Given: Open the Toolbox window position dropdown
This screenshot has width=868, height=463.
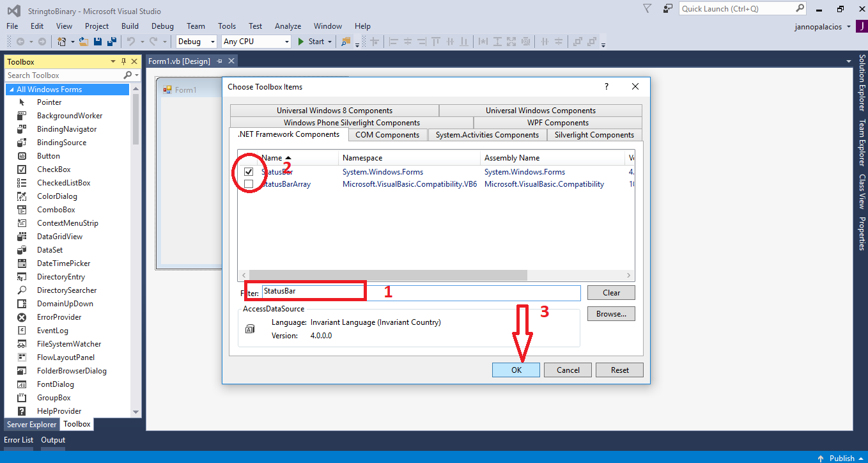Looking at the screenshot, I should click(x=114, y=61).
